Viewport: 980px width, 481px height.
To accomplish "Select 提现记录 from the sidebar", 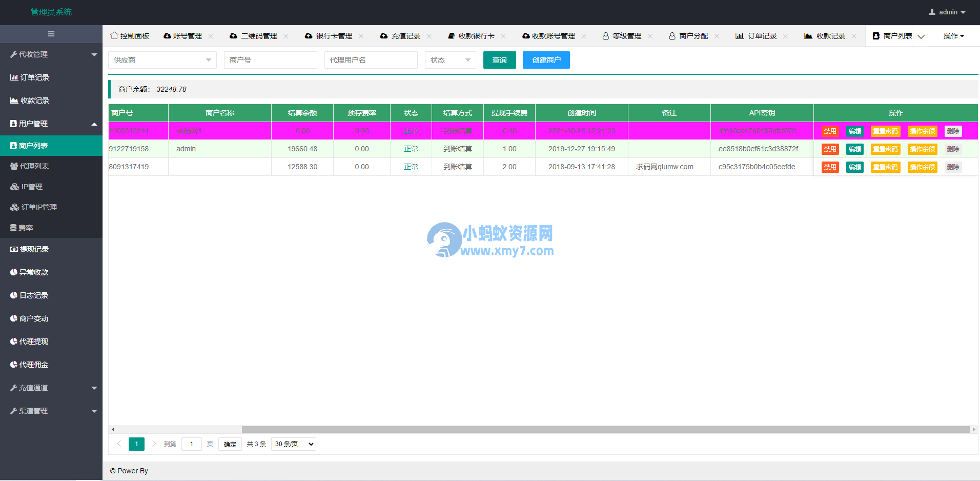I will click(33, 249).
